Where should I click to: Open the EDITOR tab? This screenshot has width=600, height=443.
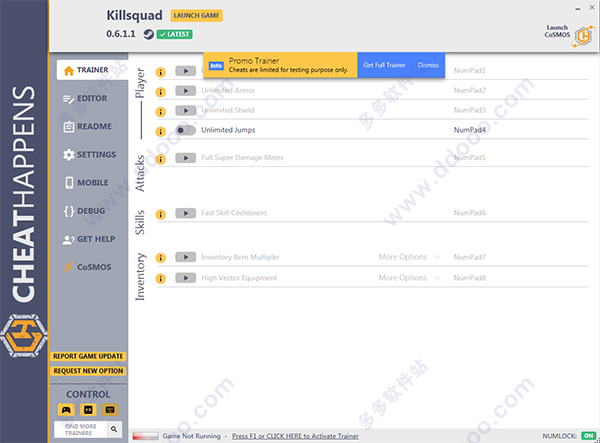pyautogui.click(x=85, y=98)
